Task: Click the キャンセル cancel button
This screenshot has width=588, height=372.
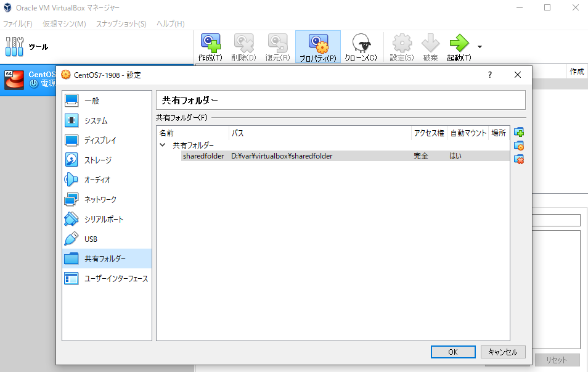Action: coord(503,352)
